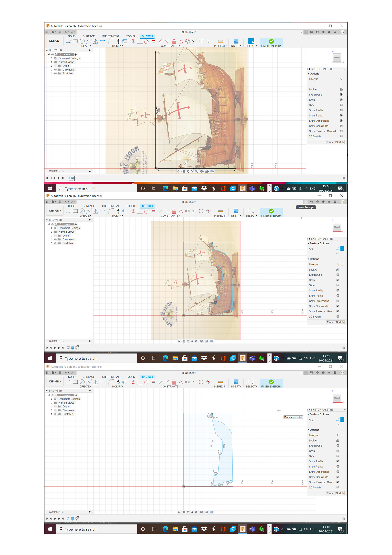
Task: Click Finish Sketch palette button in middle window
Action: pos(335,322)
